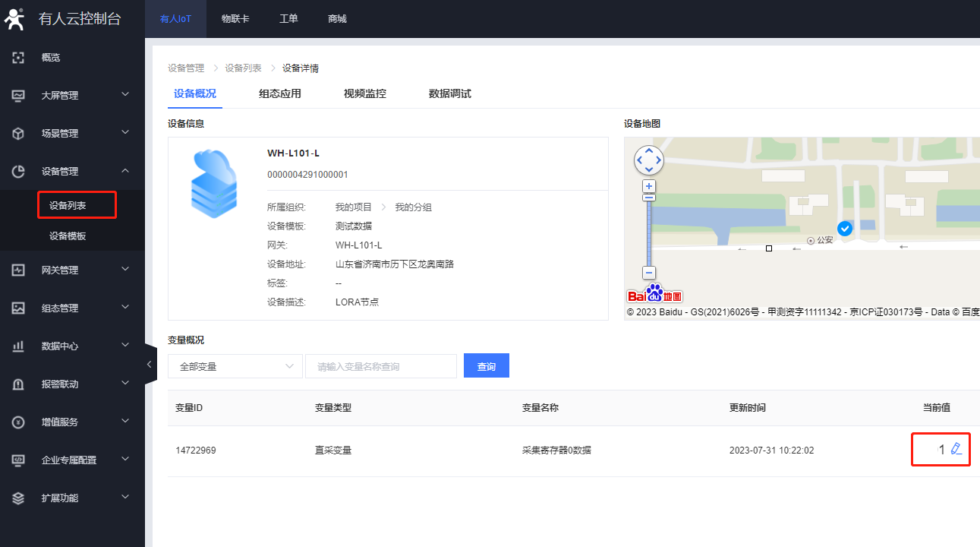
Task: Click the Baidu map logo
Action: pos(655,295)
